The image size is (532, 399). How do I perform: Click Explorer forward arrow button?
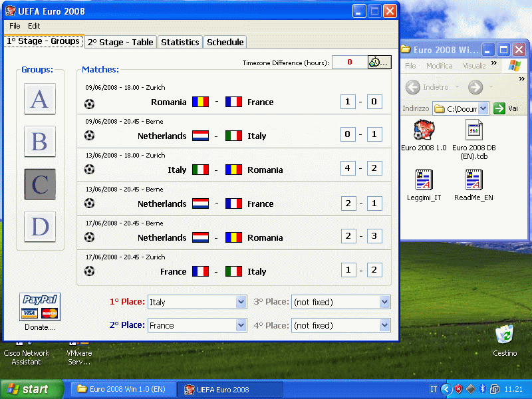[x=475, y=87]
